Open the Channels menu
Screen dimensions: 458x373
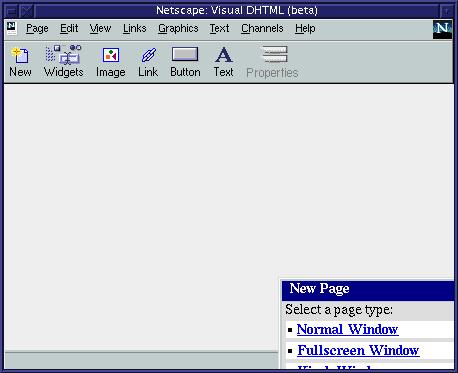pyautogui.click(x=262, y=28)
